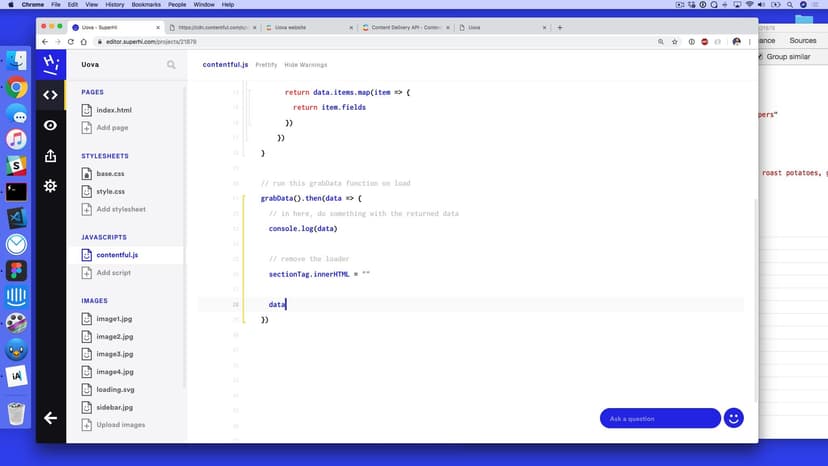Bookmark this page with star icon
The width and height of the screenshot is (828, 466).
click(x=676, y=42)
